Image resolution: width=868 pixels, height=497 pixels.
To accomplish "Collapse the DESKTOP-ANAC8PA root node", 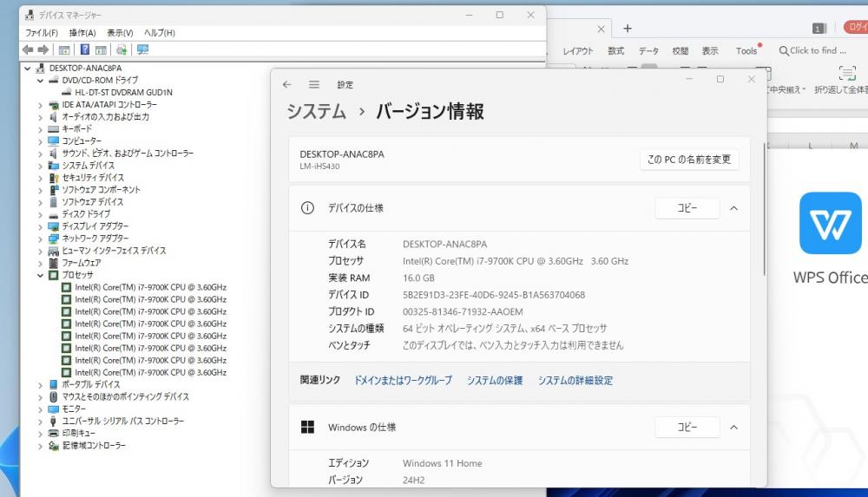I will pos(28,69).
